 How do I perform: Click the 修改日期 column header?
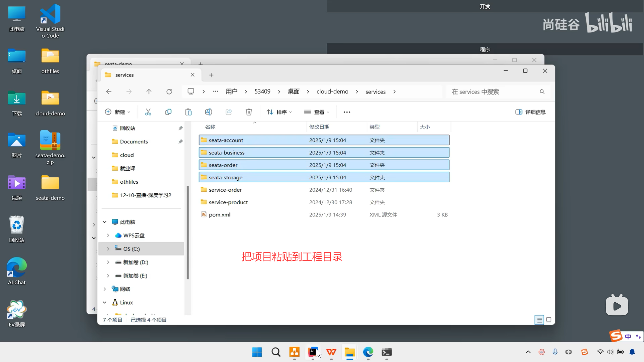click(x=319, y=127)
